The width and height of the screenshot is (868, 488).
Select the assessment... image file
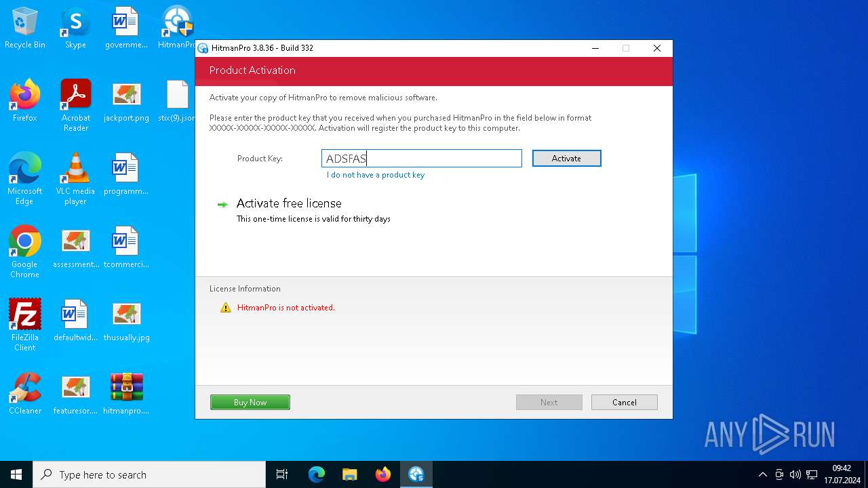75,247
